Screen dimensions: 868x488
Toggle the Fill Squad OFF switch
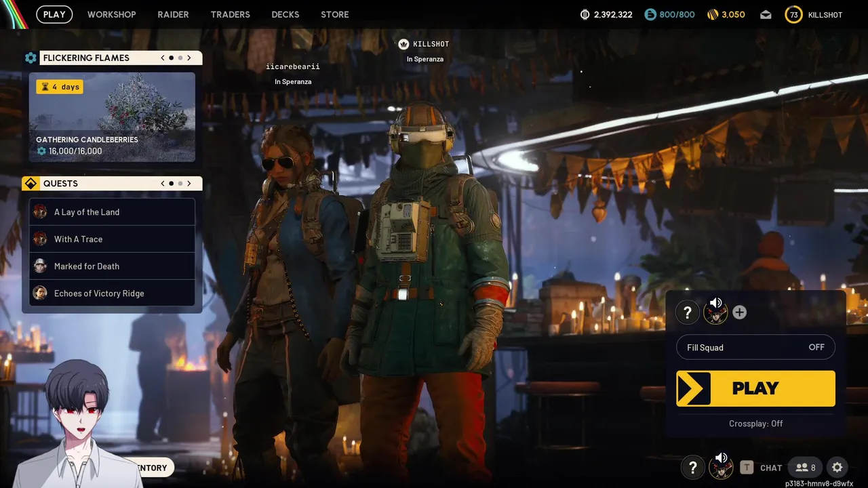pyautogui.click(x=755, y=348)
